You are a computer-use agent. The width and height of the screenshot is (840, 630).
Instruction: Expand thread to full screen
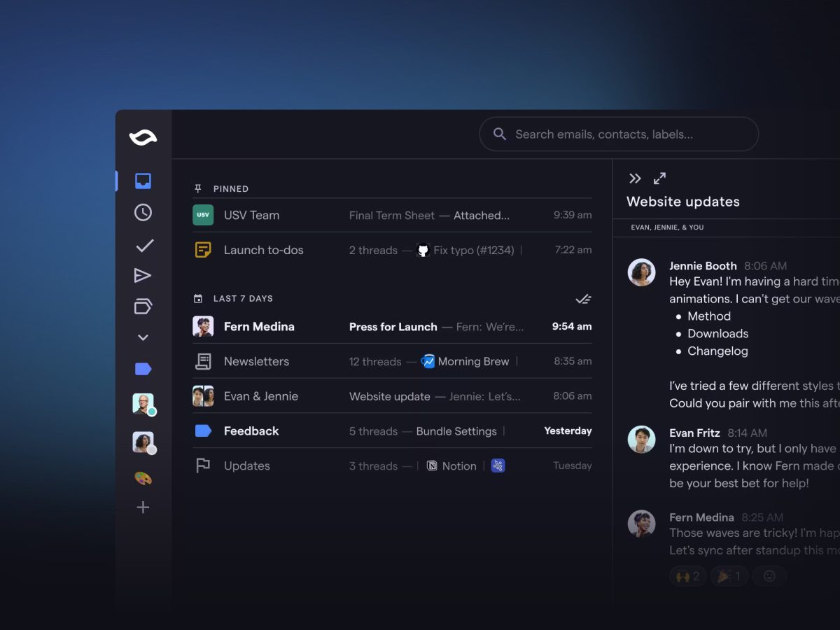click(659, 178)
